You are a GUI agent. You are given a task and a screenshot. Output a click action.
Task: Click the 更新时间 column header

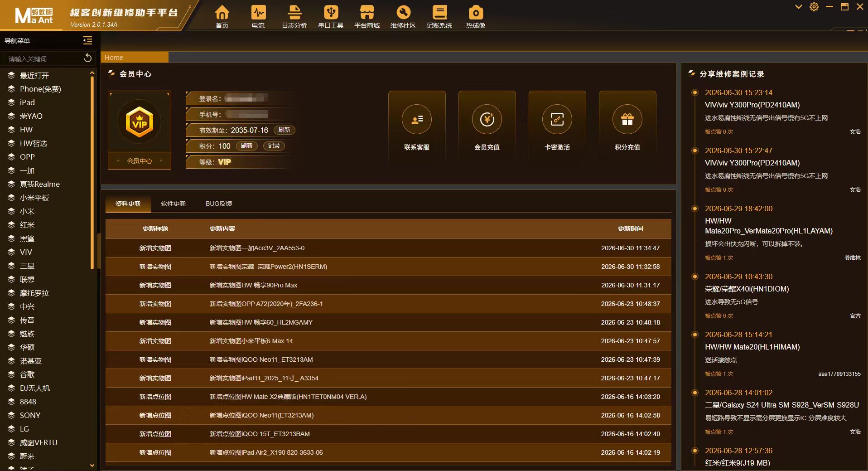(631, 228)
